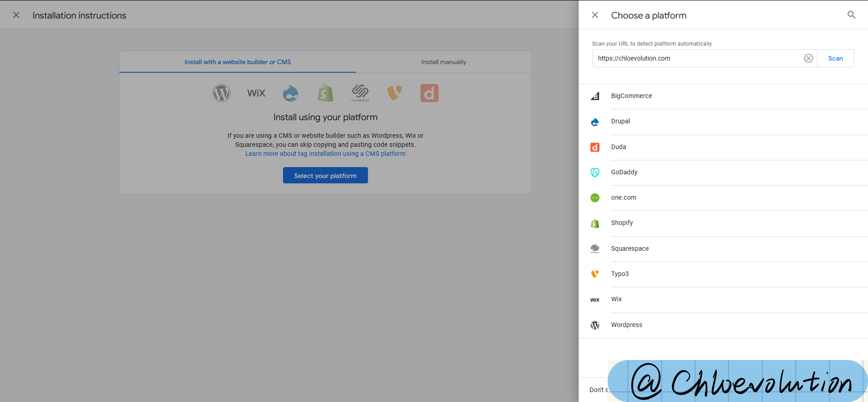Click the Wix logo in Installation instructions
Viewport: 868px width, 402px height.
256,93
